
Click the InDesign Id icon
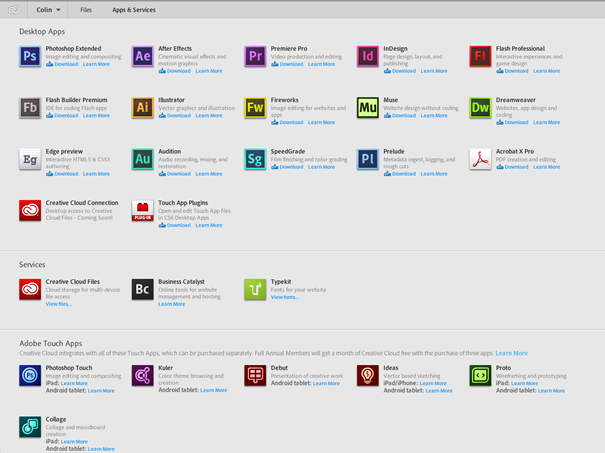tap(368, 56)
